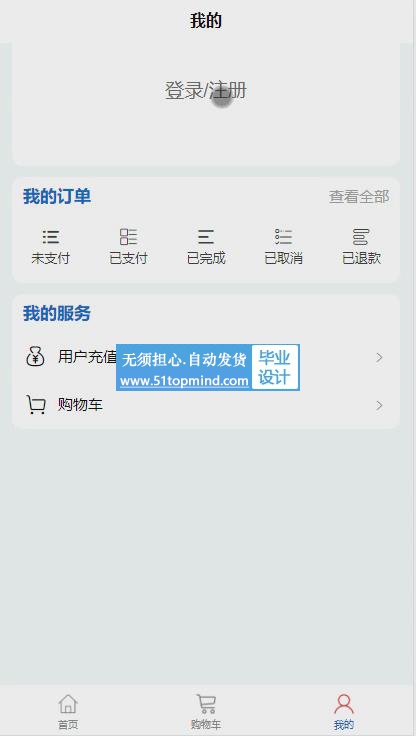Expand the 购物车 row chevron
416x736 pixels.
click(x=379, y=406)
